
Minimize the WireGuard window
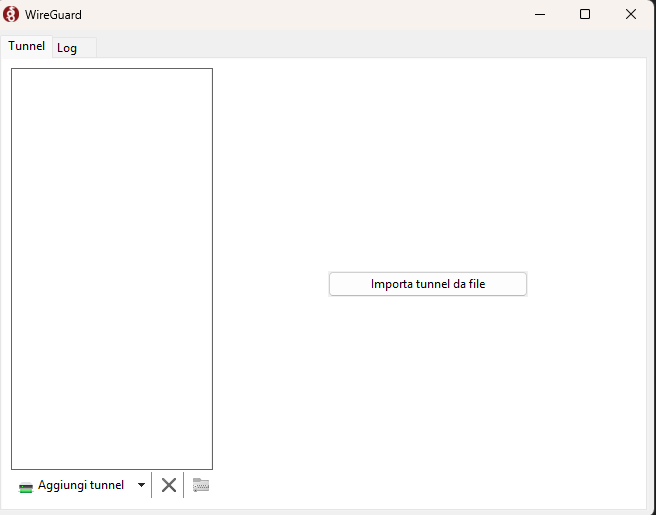coord(540,14)
